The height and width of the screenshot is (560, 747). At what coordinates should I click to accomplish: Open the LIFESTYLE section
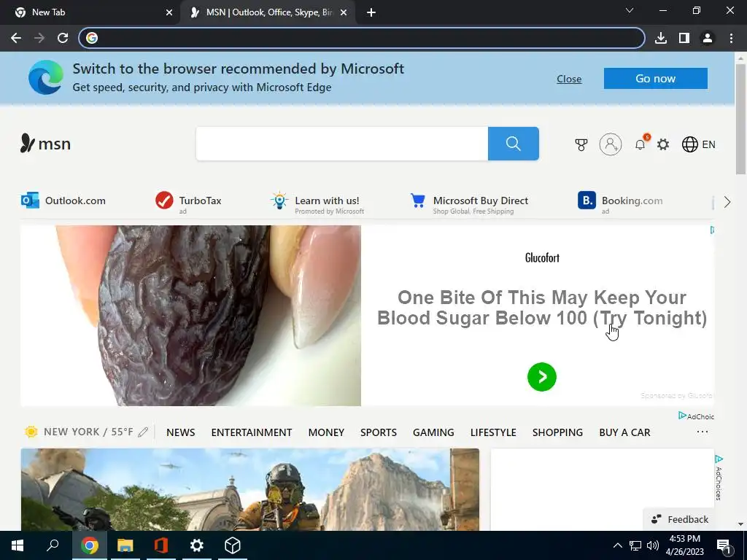point(493,432)
